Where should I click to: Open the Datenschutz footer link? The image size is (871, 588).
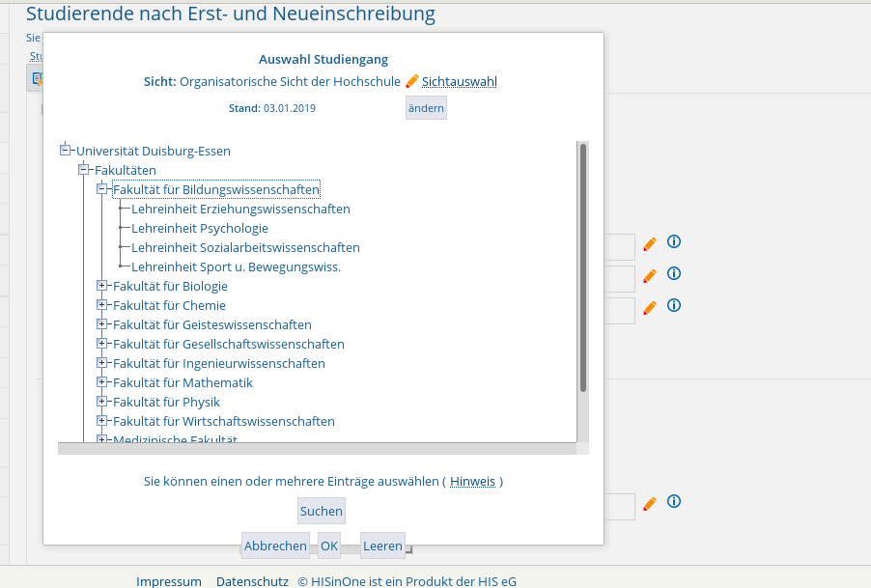(252, 581)
